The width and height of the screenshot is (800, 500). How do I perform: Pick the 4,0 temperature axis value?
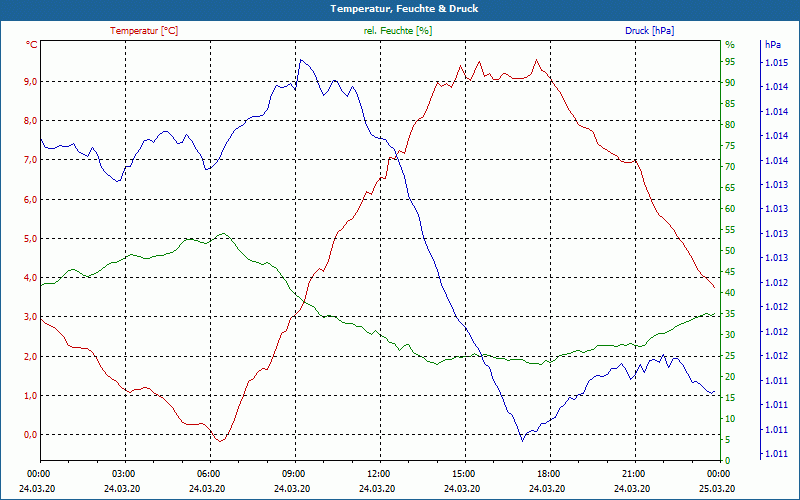(x=30, y=278)
